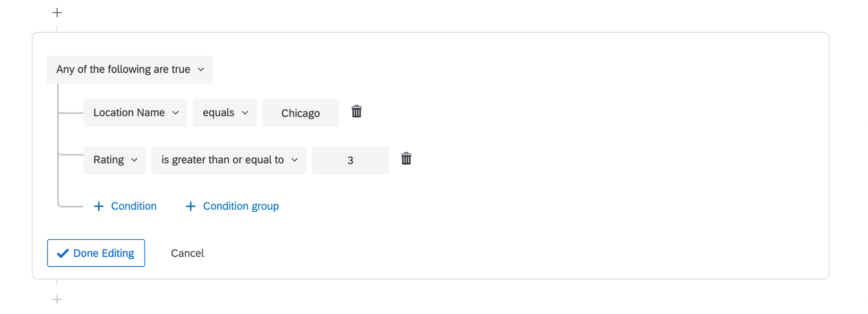The height and width of the screenshot is (314, 868).
Task: Click the plus icon above the condition card
Action: [57, 12]
